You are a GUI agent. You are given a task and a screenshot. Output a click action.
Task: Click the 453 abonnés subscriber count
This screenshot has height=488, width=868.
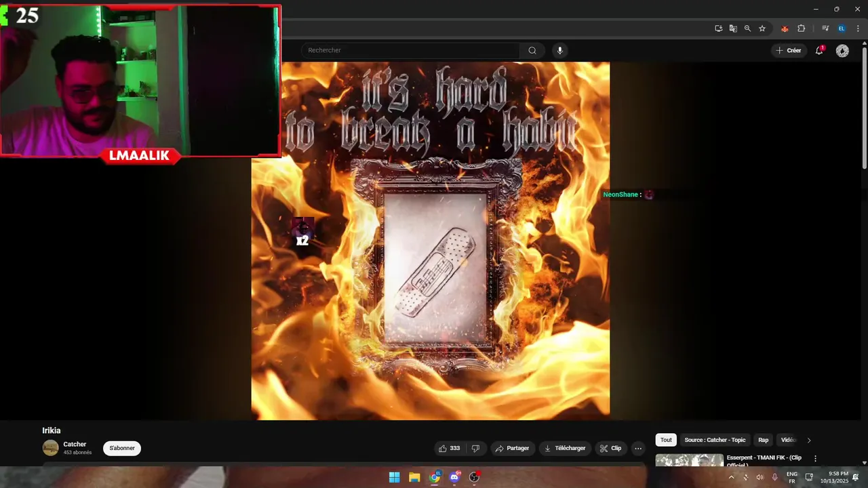tap(77, 453)
